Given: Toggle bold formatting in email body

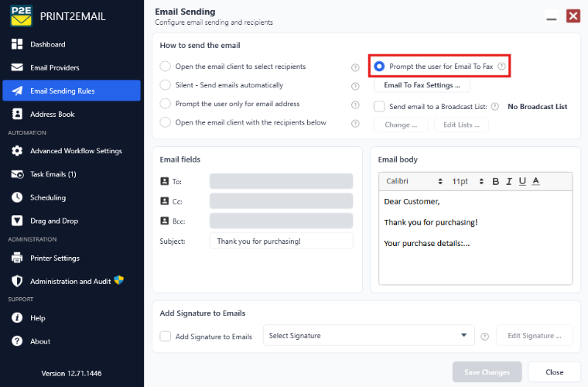Looking at the screenshot, I should coord(495,181).
